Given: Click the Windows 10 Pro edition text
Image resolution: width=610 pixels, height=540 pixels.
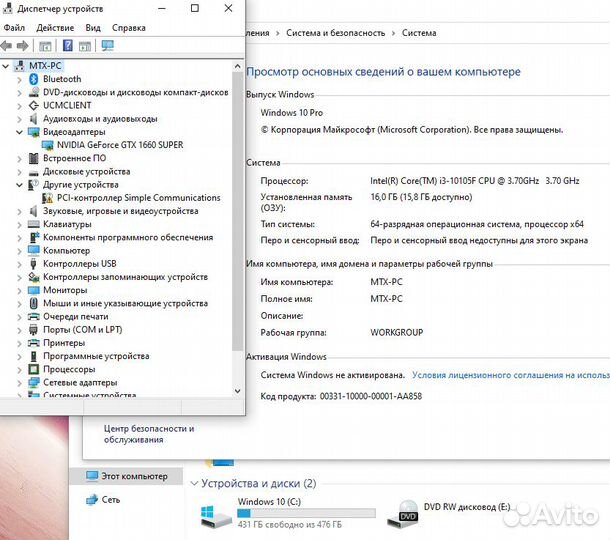Looking at the screenshot, I should 292,113.
